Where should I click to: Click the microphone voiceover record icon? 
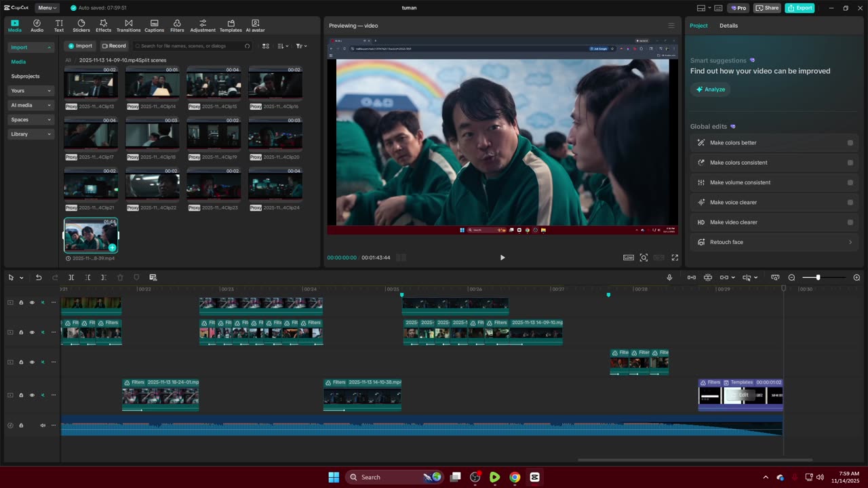tap(669, 277)
